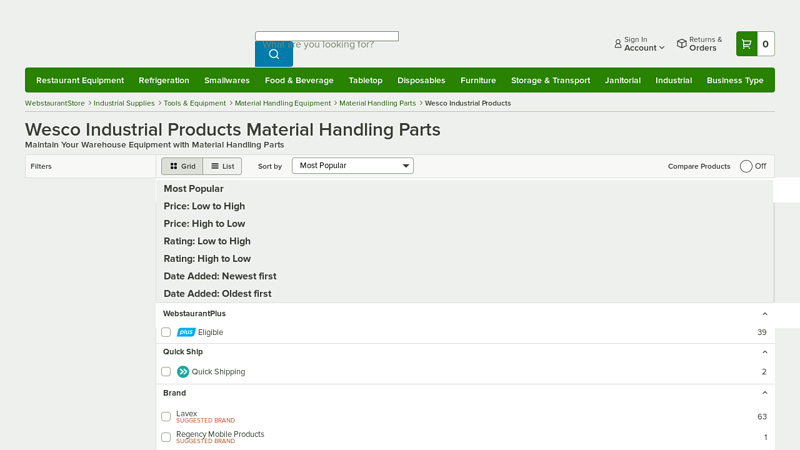Click the Wesco Industrial Products breadcrumb text
800x450 pixels.
[468, 103]
